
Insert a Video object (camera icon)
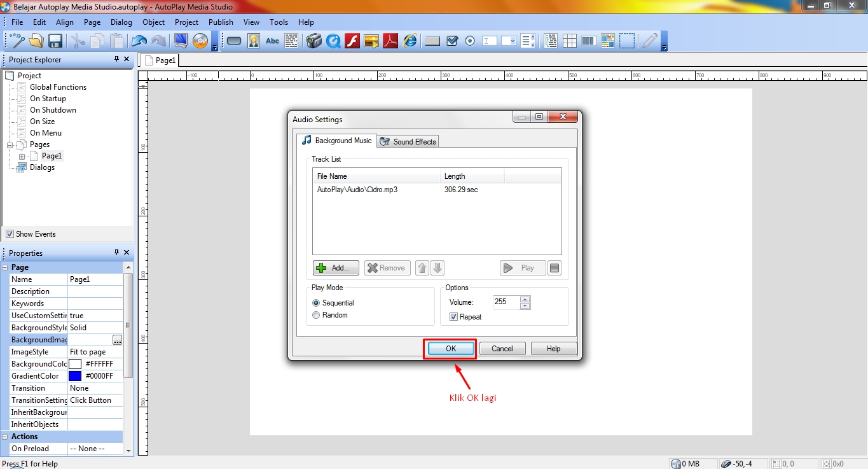coord(314,41)
